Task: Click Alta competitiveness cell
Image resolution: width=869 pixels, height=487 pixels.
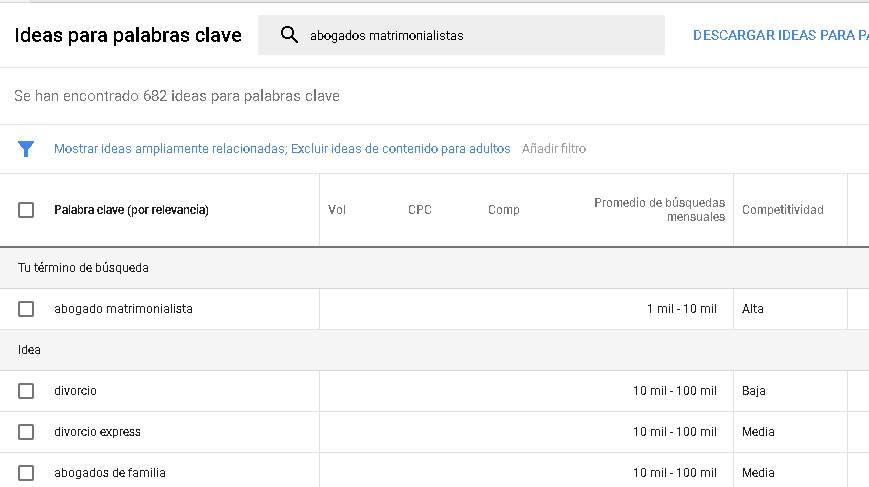Action: coord(753,309)
